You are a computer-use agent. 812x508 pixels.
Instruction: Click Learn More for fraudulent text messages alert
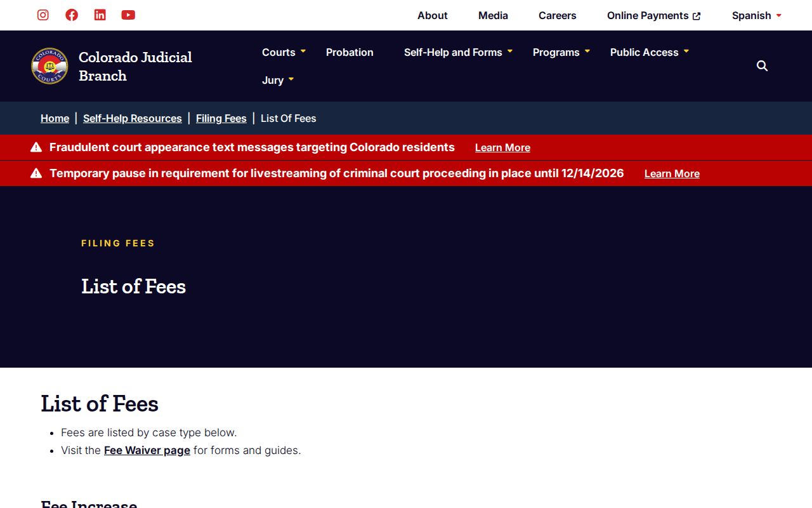point(502,147)
